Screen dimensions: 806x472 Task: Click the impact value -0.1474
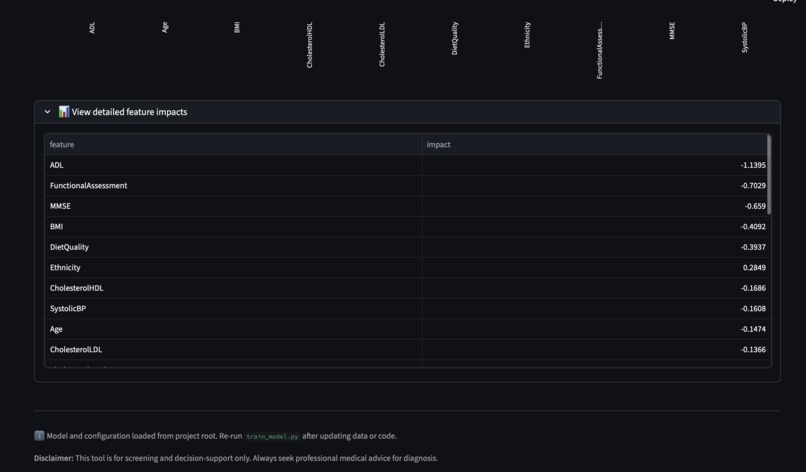click(753, 329)
